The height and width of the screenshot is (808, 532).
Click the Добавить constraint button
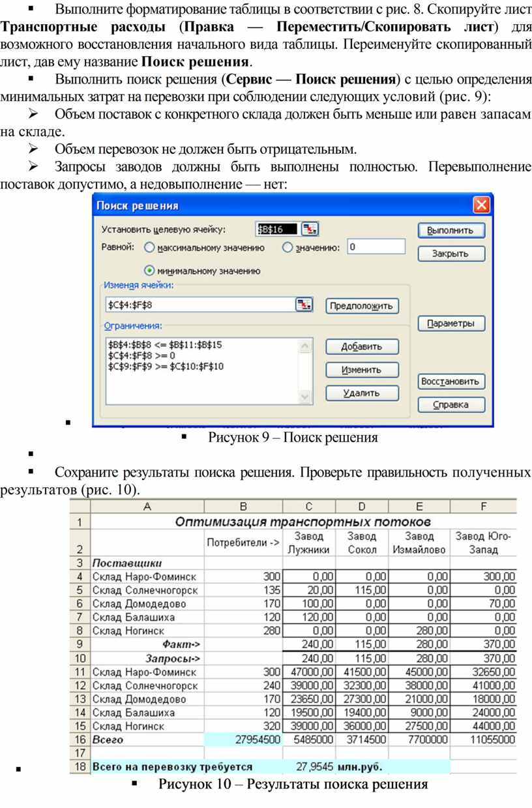362,346
